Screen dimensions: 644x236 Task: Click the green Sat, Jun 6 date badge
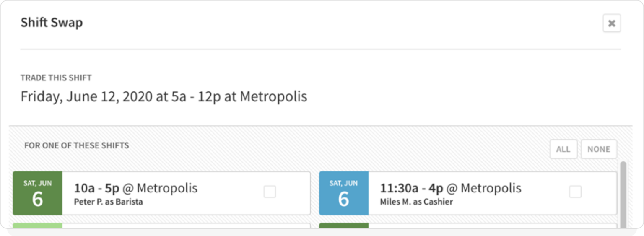tap(37, 193)
